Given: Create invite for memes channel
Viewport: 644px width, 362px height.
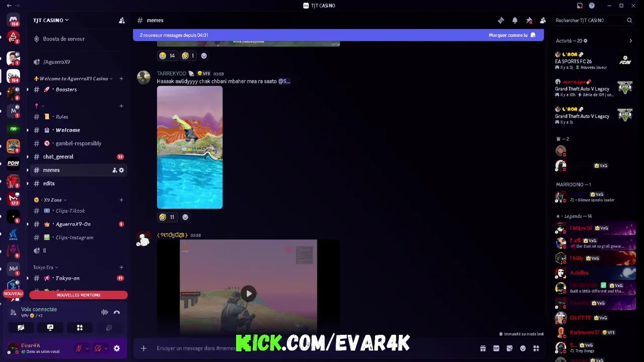Looking at the screenshot, I should (x=114, y=170).
